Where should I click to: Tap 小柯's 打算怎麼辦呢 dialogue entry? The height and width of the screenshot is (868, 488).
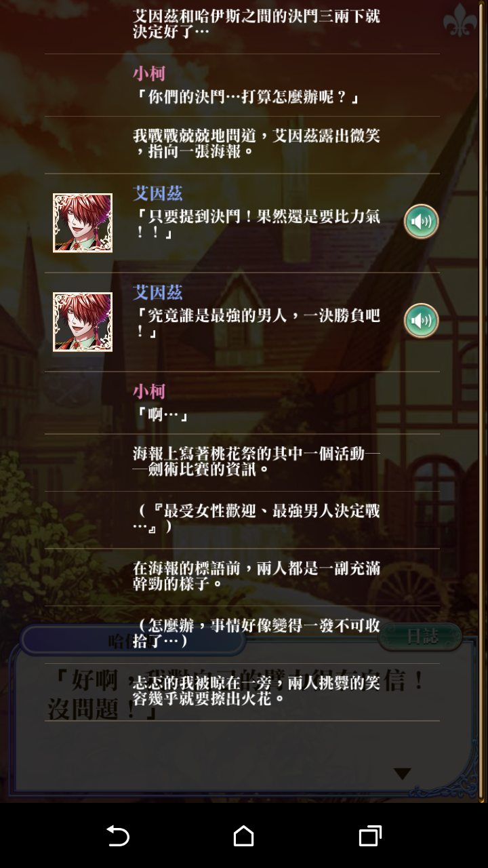242,85
